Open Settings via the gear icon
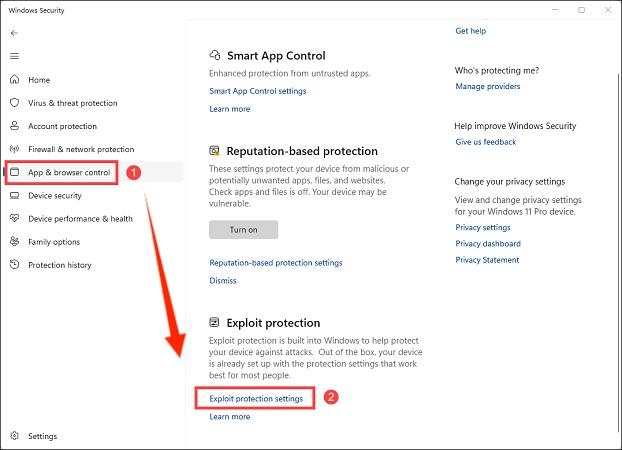Image resolution: width=622 pixels, height=450 pixels. [14, 436]
